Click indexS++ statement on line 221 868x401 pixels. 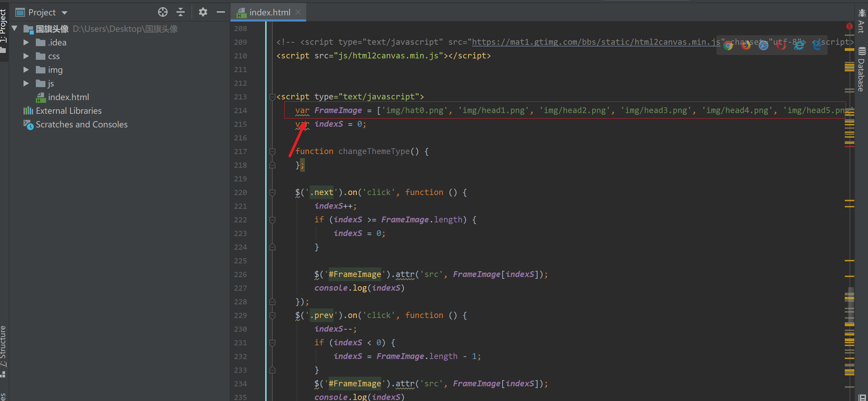pos(336,206)
